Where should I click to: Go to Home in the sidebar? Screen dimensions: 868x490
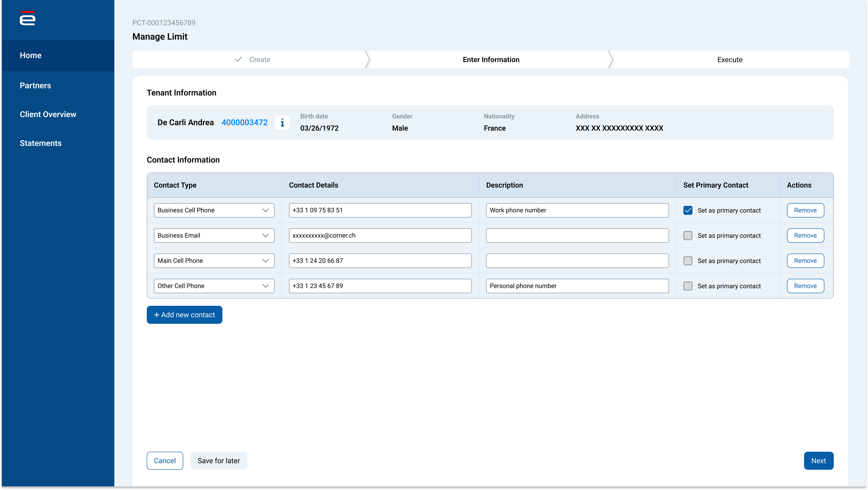pos(58,55)
